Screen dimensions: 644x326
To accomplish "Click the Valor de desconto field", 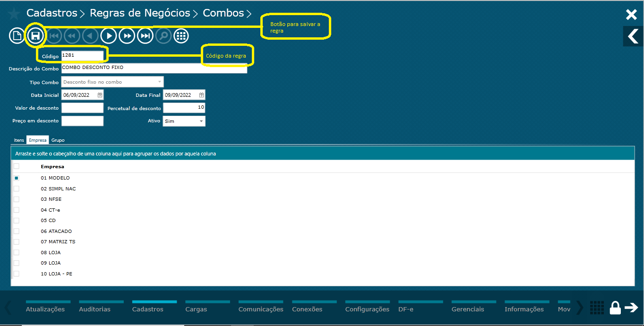I will point(82,108).
